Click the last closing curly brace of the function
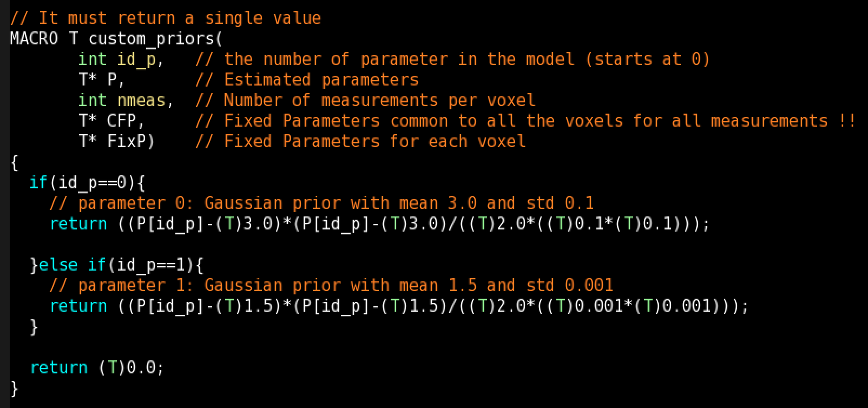The height and width of the screenshot is (408, 868). [x=14, y=389]
